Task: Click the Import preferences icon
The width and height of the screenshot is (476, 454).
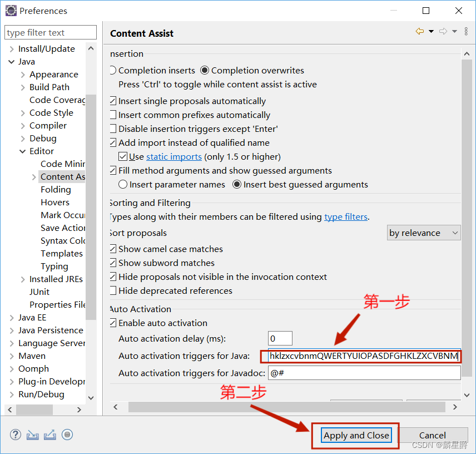Action: click(32, 435)
